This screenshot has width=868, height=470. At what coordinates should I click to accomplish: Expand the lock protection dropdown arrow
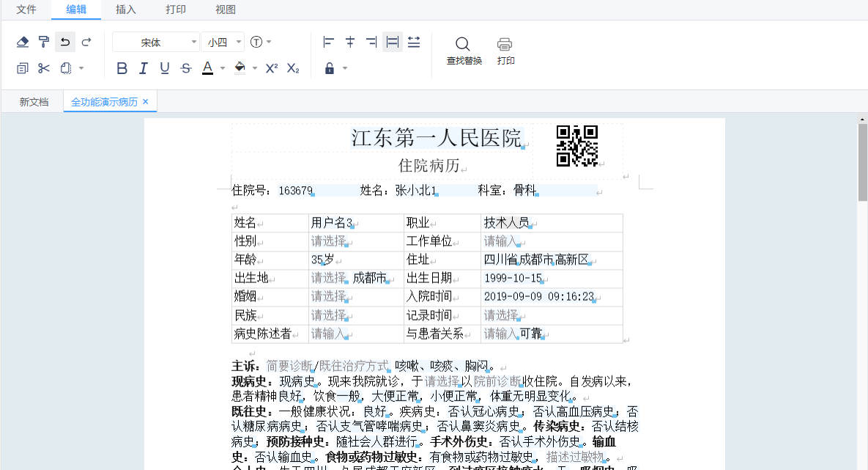(x=345, y=69)
